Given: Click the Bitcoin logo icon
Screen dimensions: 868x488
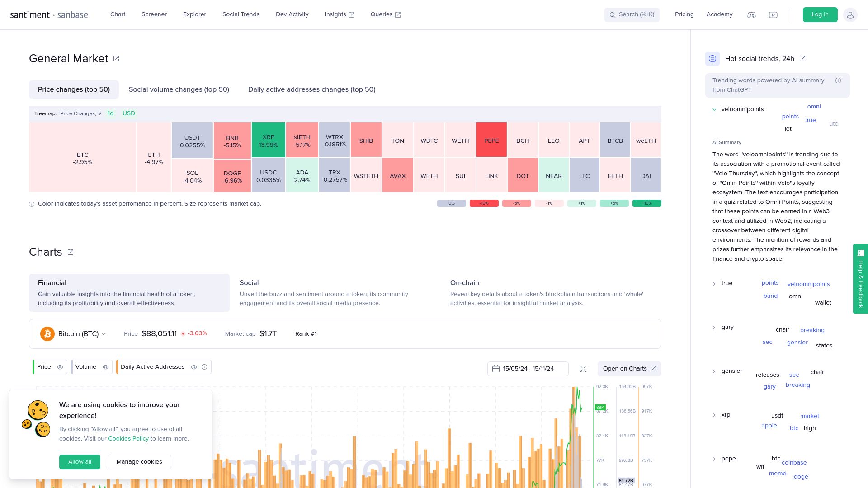Looking at the screenshot, I should 47,334.
